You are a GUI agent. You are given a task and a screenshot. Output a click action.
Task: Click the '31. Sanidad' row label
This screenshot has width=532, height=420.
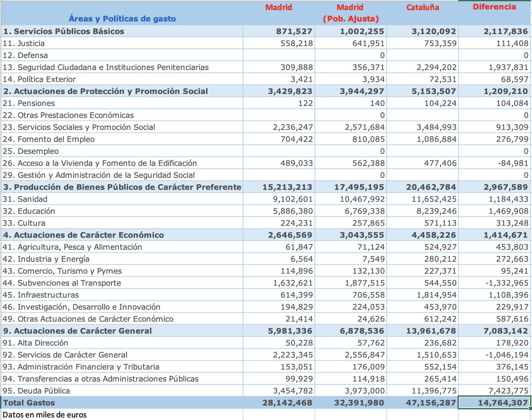click(x=25, y=199)
